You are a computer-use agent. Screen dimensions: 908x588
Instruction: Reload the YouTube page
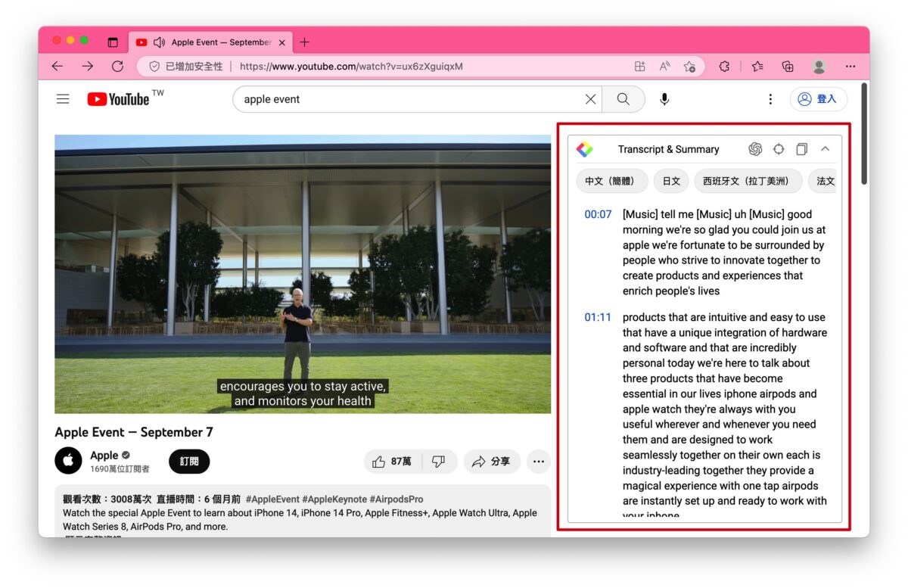[x=117, y=67]
